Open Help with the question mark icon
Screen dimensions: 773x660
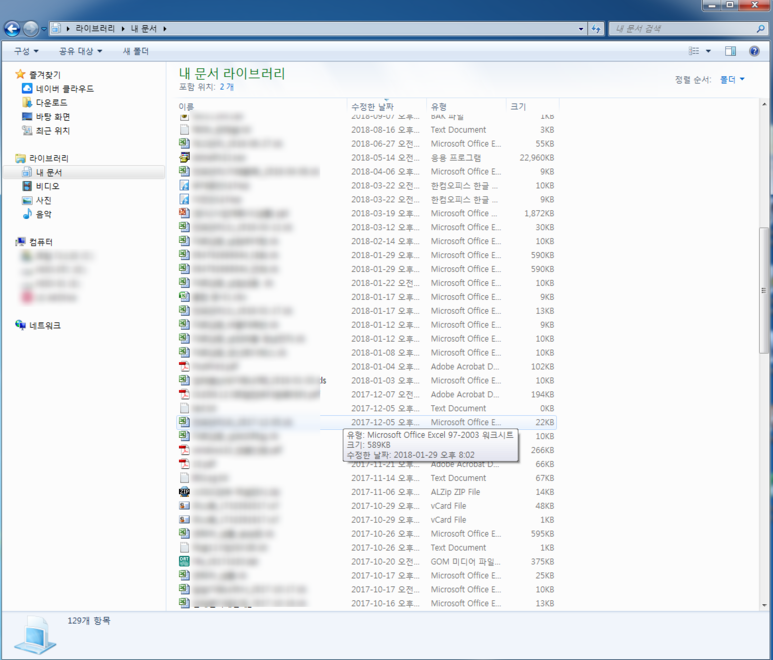(x=755, y=51)
